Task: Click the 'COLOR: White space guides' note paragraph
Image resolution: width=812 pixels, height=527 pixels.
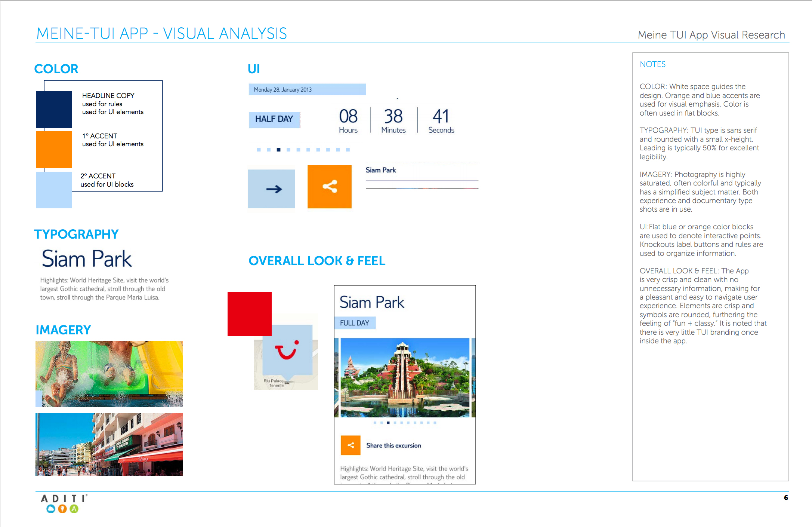Action: (x=700, y=100)
